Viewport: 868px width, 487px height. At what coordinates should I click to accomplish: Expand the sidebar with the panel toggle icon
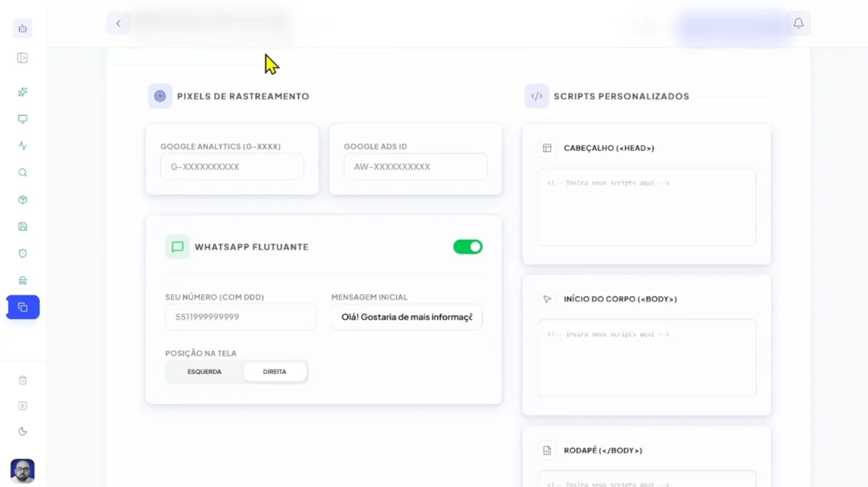point(22,58)
